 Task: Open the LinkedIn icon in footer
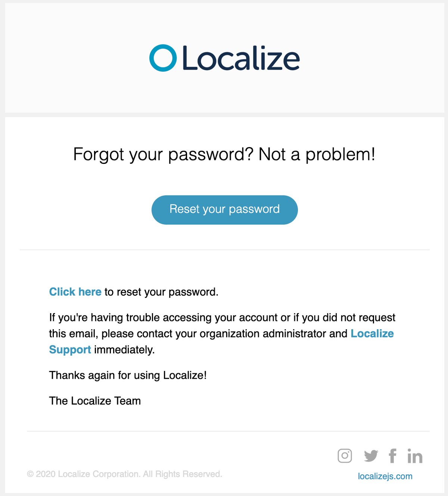[415, 456]
